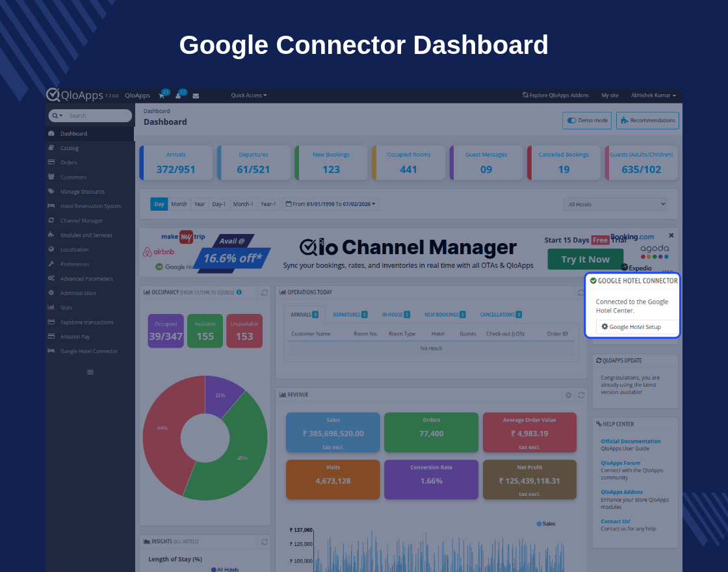Toggle the Sales legend in revenue chart

546,524
